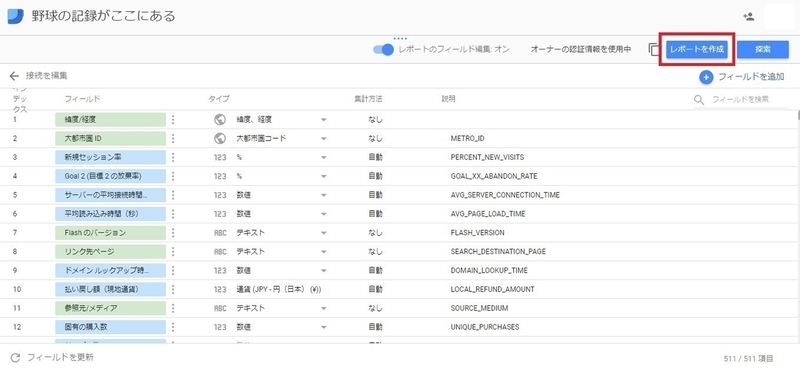800x369 pixels.
Task: Click the refresh icon for フィールドを更新
Action: pyautogui.click(x=15, y=357)
